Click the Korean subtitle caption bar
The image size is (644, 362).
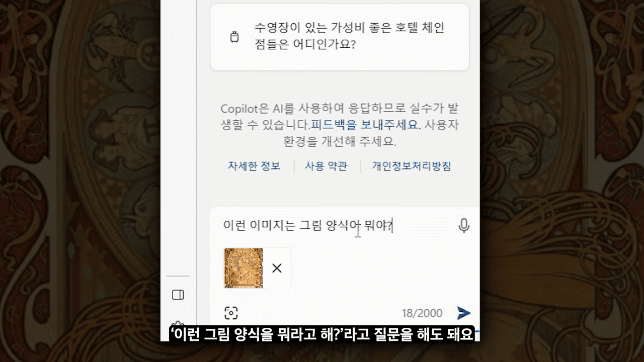[x=322, y=334]
